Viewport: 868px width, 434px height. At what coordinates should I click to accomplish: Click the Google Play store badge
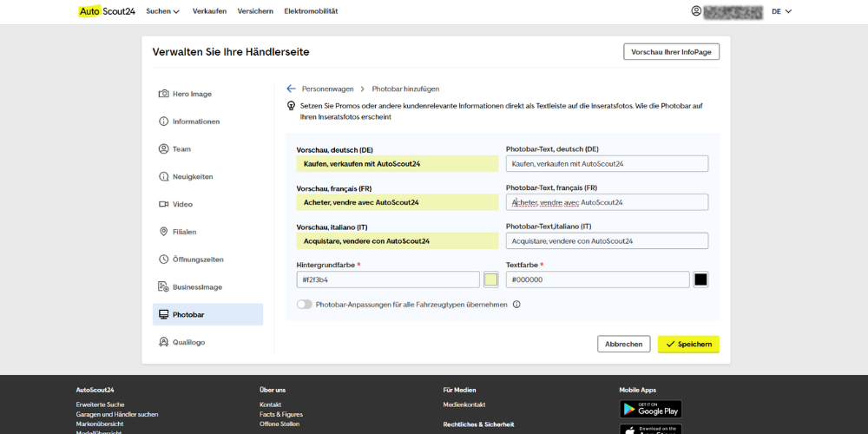[650, 409]
